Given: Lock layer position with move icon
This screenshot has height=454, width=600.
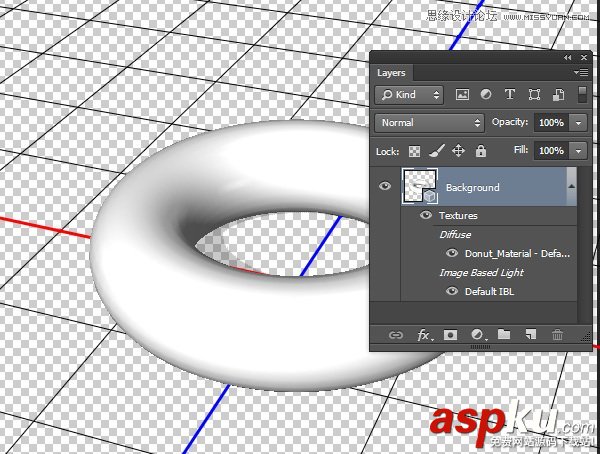Looking at the screenshot, I should 458,151.
